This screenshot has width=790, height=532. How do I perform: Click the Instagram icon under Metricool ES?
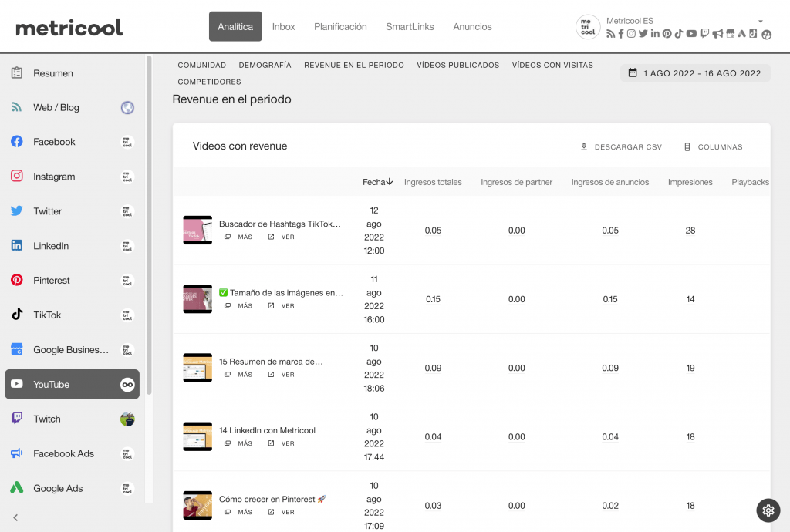coord(631,34)
